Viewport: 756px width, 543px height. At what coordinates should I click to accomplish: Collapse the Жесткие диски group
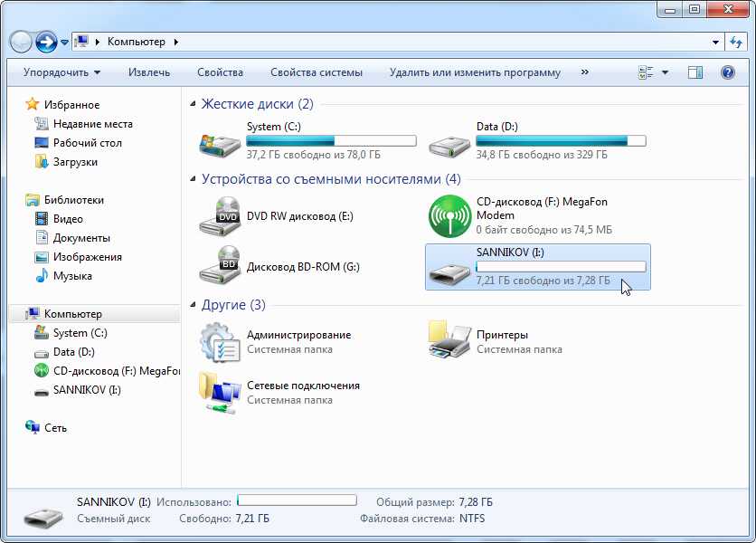193,104
